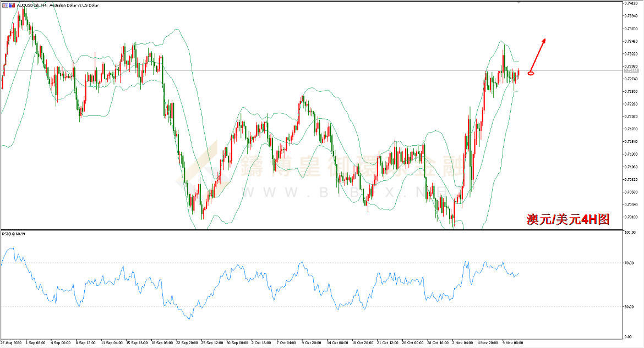Click the first small chart icon beside AUDUSD title
Screen dimensions: 644x348
(5, 5)
